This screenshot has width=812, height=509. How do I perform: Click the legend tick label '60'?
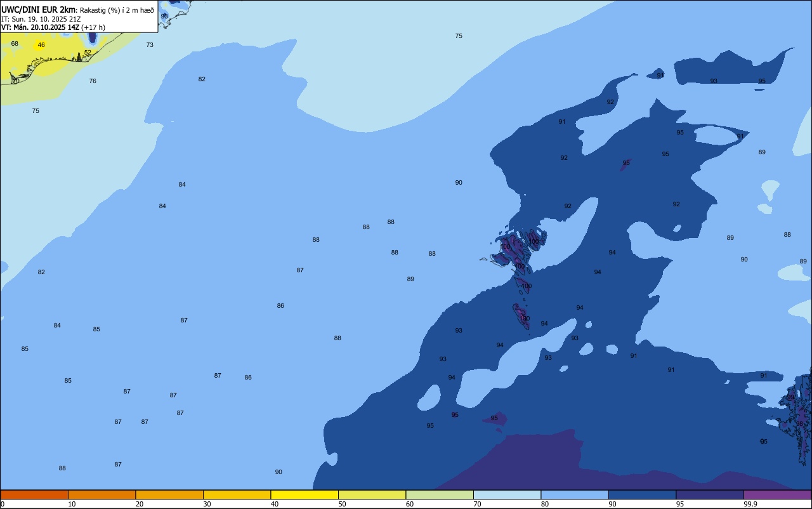coord(410,504)
